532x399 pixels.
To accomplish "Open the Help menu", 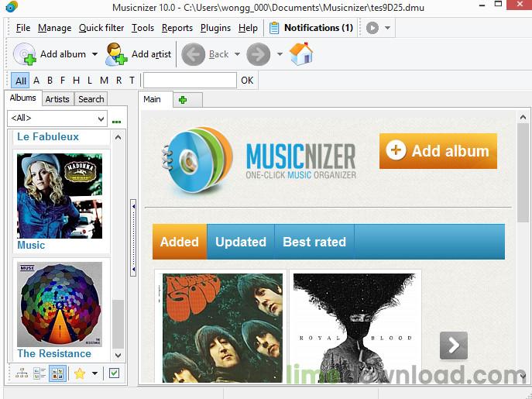I will [248, 28].
